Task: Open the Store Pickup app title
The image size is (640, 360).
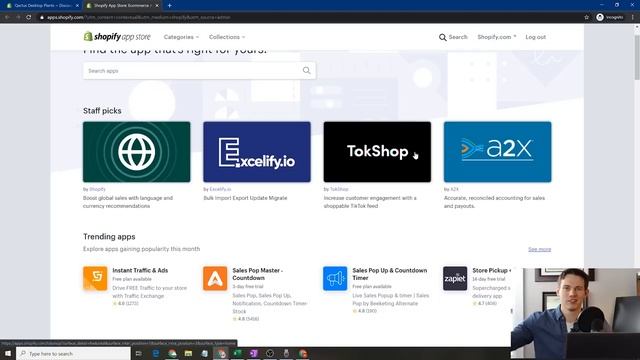Action: [x=491, y=270]
